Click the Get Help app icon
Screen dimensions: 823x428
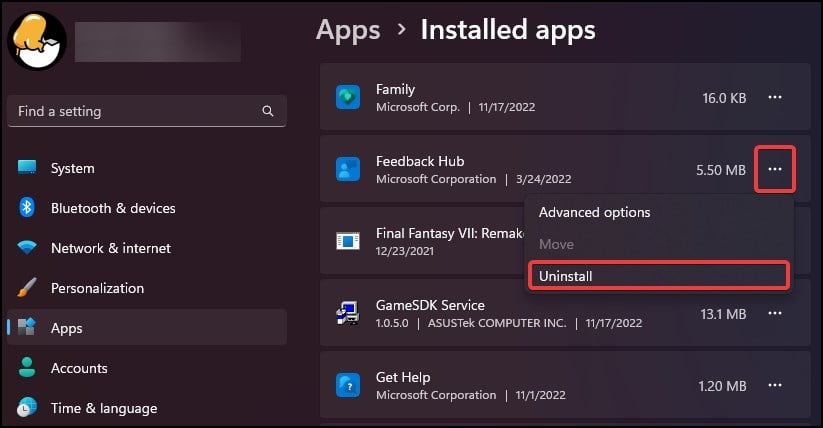pyautogui.click(x=348, y=386)
